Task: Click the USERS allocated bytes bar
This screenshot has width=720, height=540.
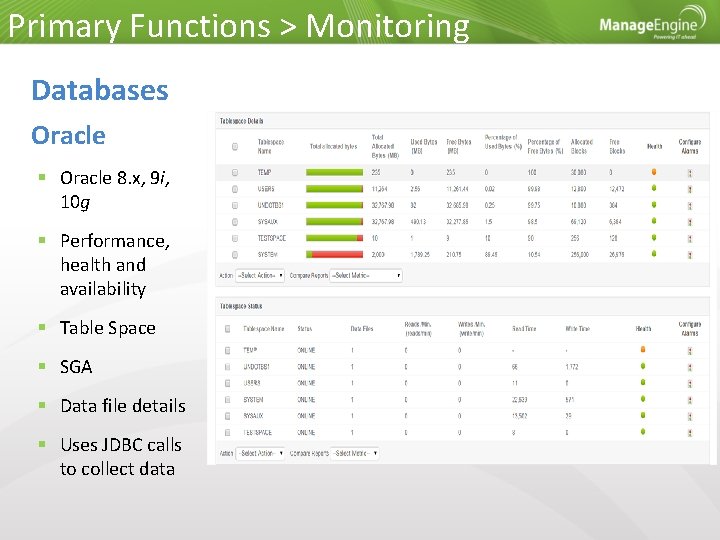Action: coord(335,189)
